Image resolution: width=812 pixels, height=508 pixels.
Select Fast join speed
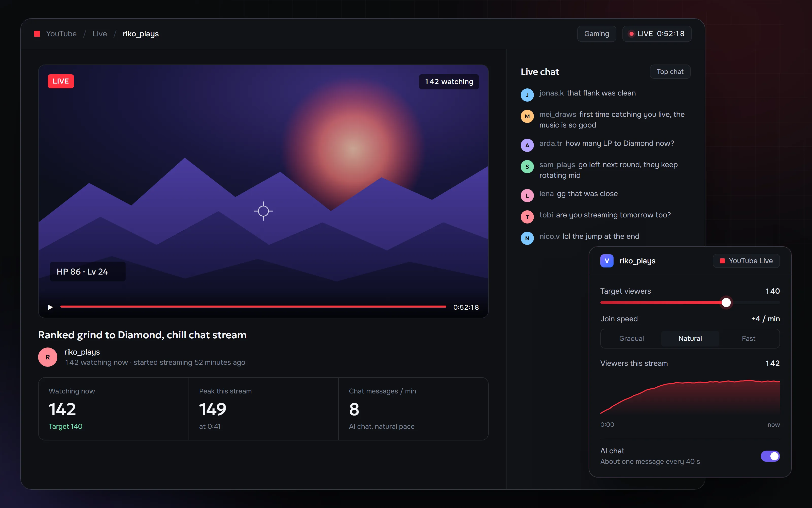coord(749,338)
